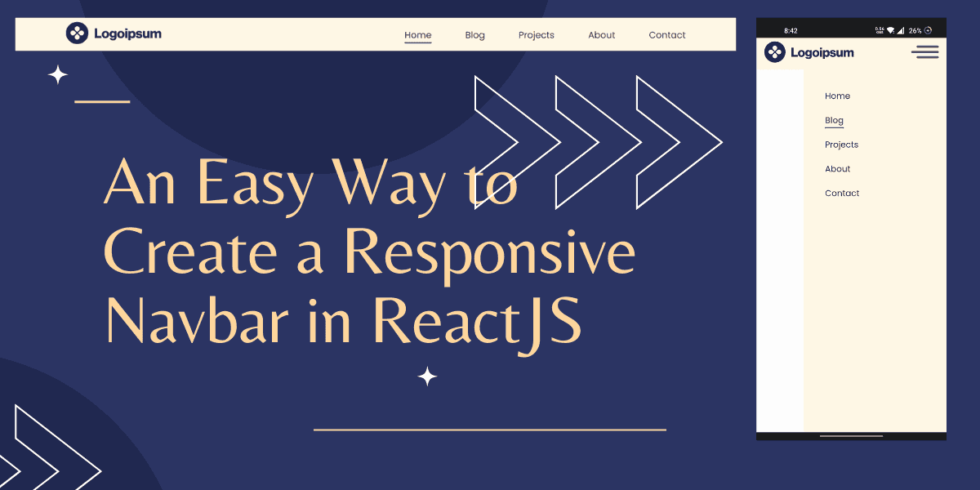
Task: Click the About link in the desktop navbar
Action: click(602, 35)
